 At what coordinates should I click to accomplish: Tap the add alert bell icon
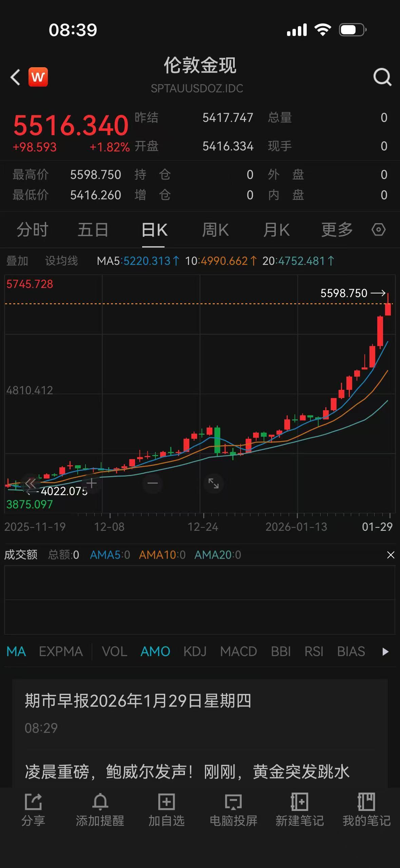pyautogui.click(x=100, y=810)
